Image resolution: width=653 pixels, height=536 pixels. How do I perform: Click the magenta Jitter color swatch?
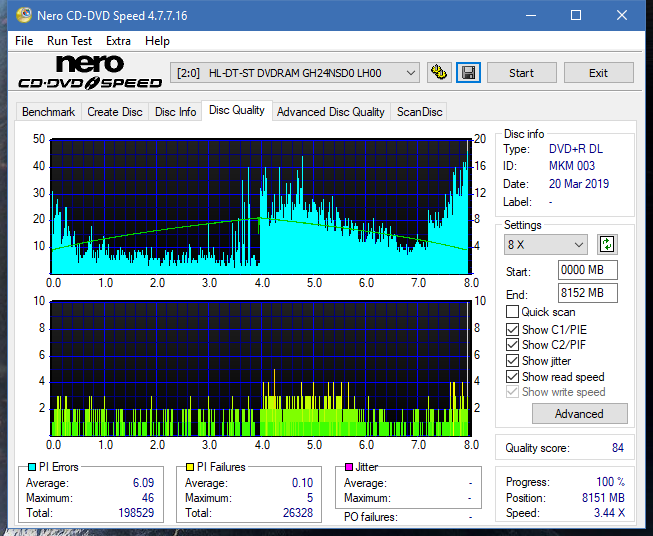pos(349,467)
